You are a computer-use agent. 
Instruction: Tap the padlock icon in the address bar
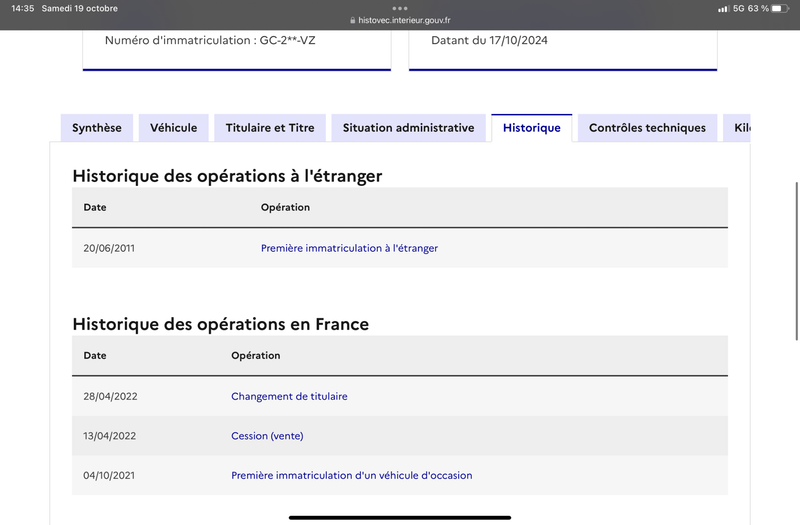(x=353, y=20)
